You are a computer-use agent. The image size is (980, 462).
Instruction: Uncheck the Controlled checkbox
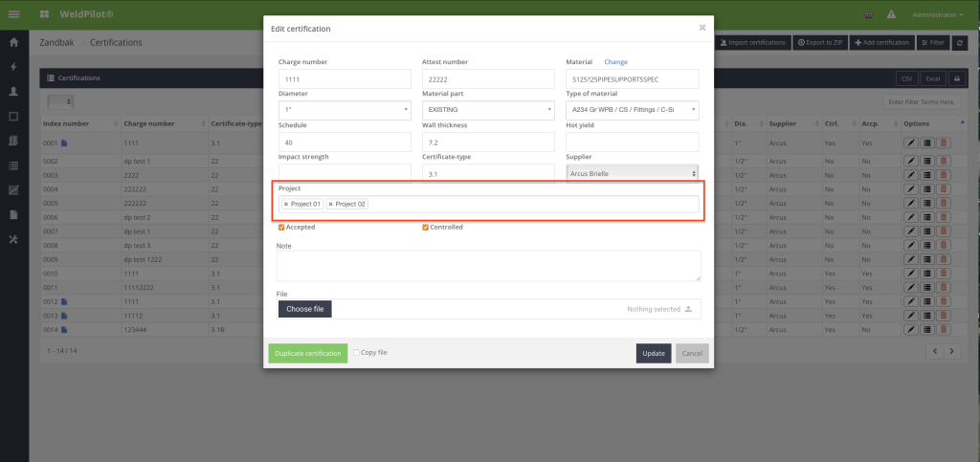(x=426, y=227)
